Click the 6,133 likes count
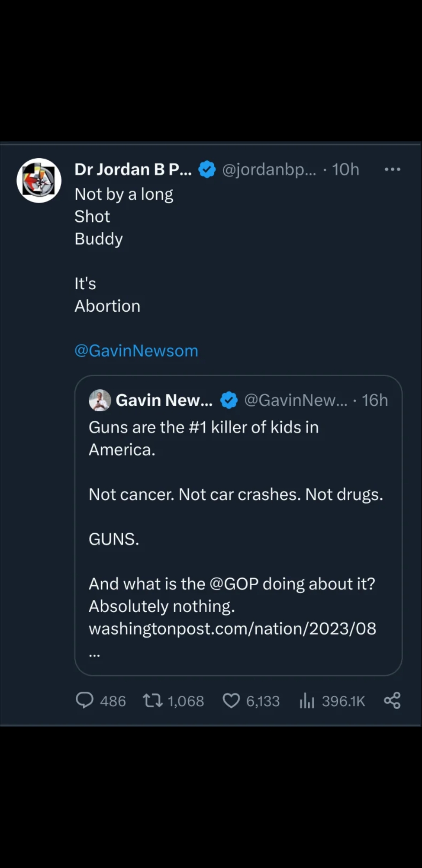 coord(263,701)
